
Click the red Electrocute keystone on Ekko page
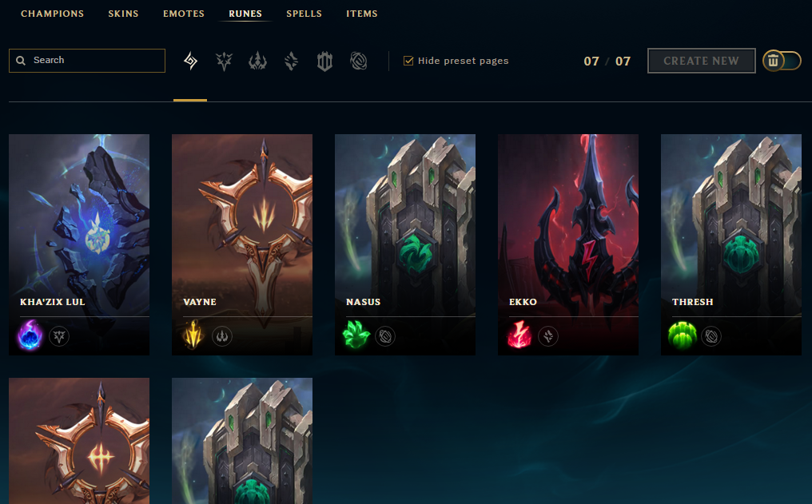519,335
